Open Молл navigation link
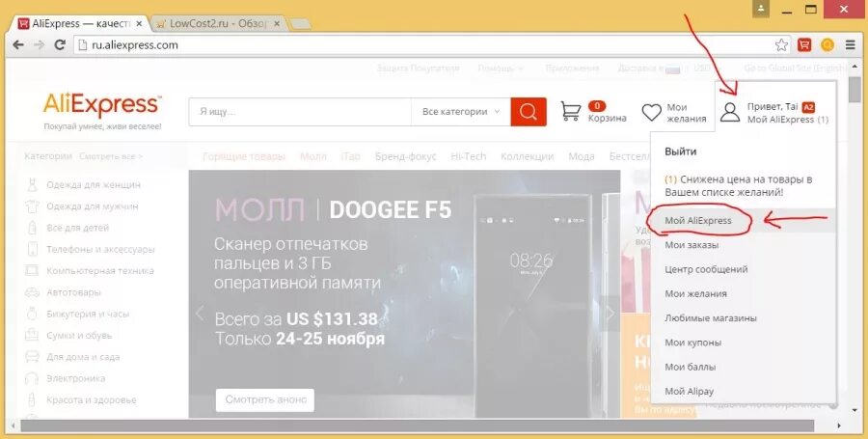 tap(313, 156)
